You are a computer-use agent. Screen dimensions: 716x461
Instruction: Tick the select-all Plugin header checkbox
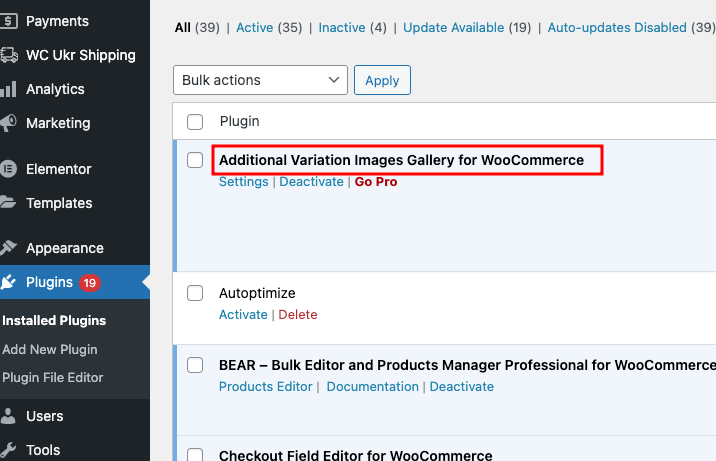click(195, 121)
